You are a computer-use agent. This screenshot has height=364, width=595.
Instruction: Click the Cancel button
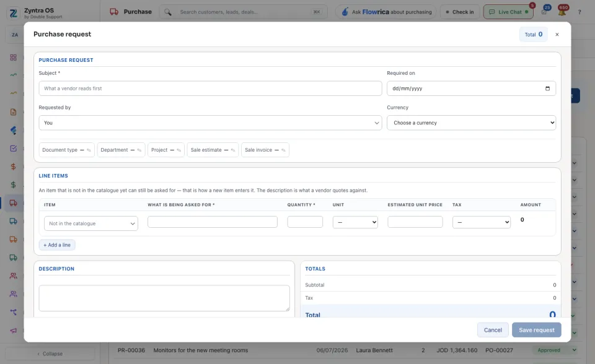(x=493, y=330)
